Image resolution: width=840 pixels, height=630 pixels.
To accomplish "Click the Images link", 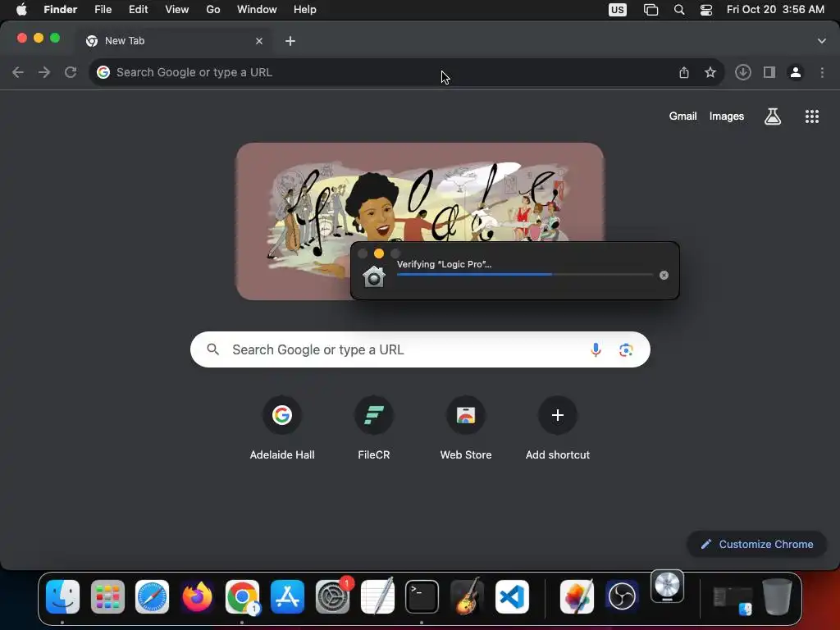I will 727,116.
